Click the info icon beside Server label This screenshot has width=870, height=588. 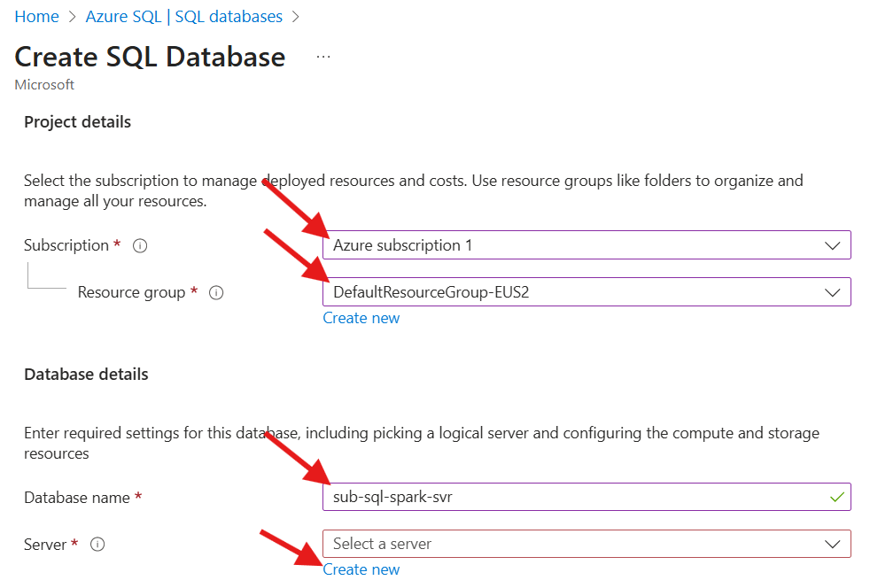[97, 545]
